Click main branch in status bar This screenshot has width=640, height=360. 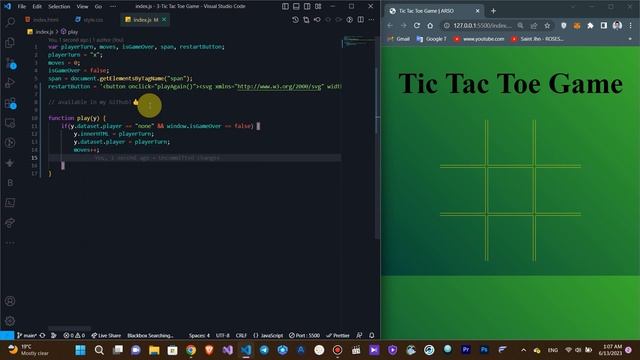(x=27, y=336)
